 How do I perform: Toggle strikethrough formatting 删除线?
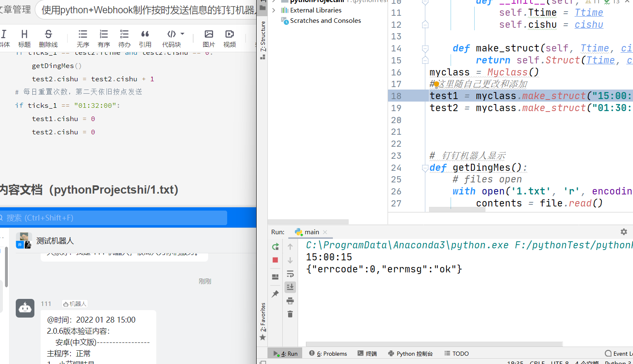[48, 38]
